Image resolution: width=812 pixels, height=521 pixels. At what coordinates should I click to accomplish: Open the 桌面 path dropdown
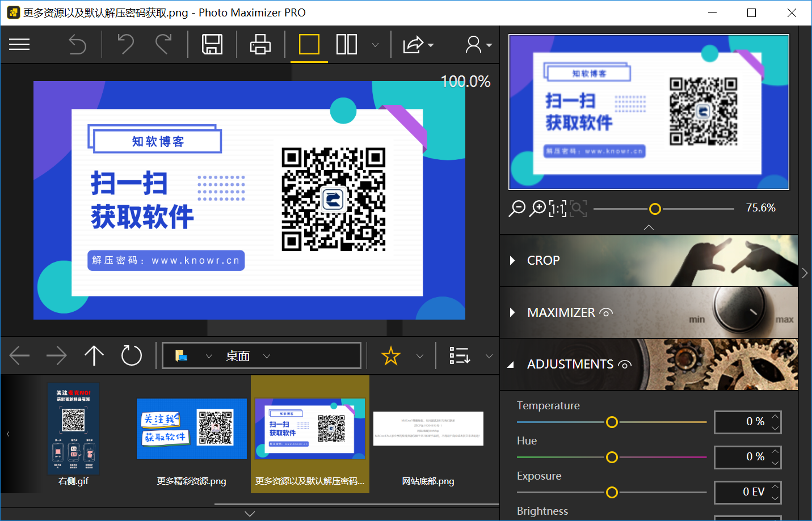267,357
